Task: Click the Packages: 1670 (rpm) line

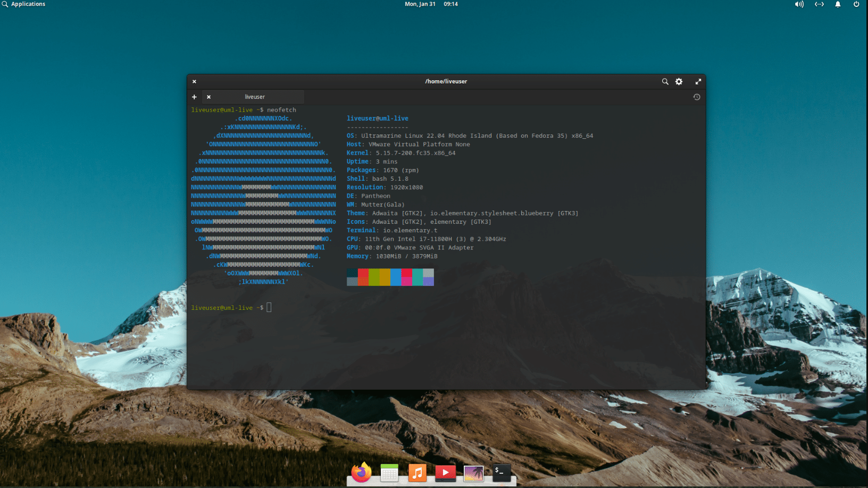Action: click(x=383, y=170)
